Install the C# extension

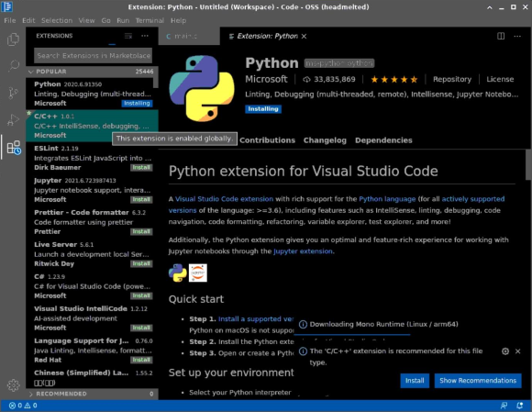point(141,296)
